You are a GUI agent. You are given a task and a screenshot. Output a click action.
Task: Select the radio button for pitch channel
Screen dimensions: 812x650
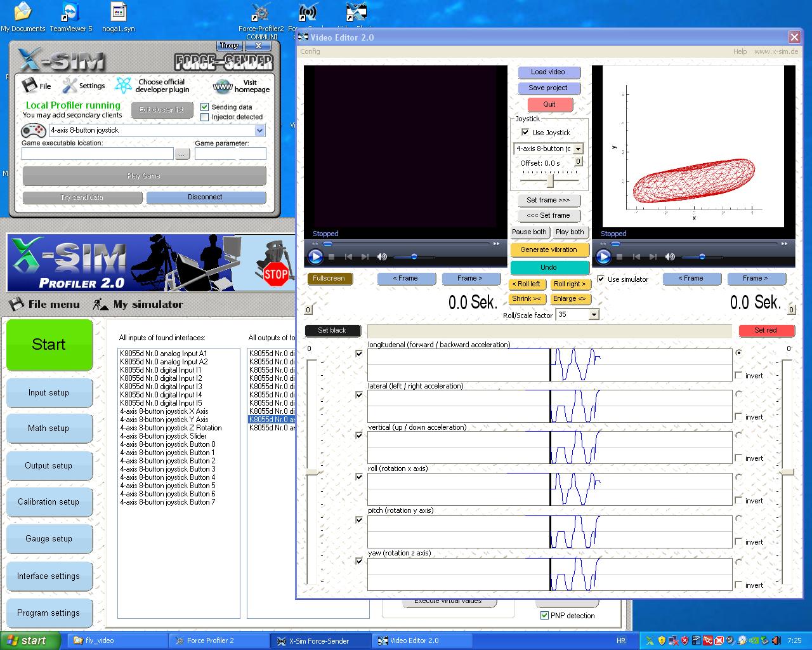(x=738, y=519)
